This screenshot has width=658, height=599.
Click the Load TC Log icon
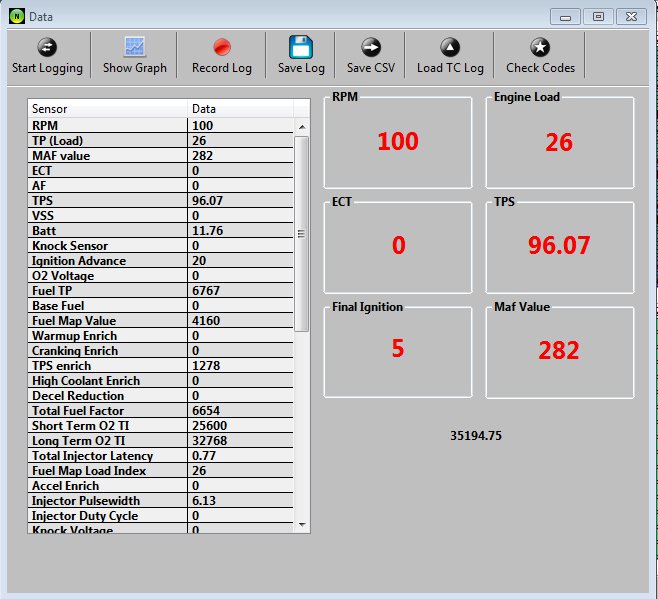pos(450,47)
